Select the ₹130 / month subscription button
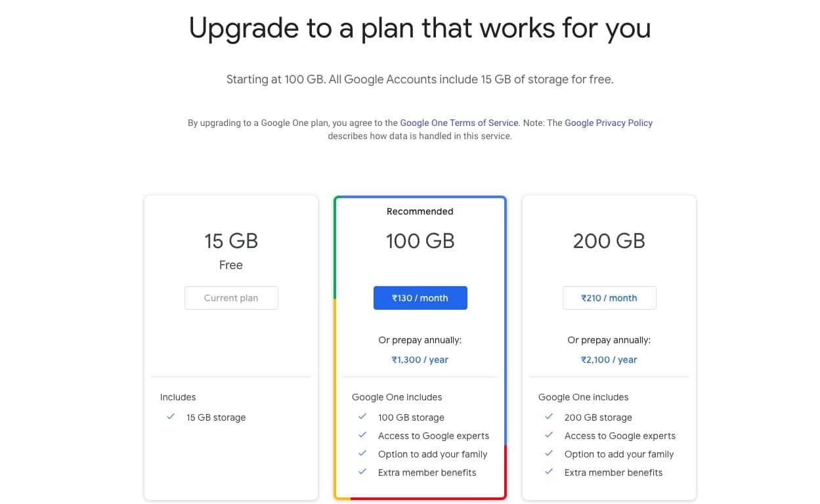820x504 pixels. (x=420, y=297)
